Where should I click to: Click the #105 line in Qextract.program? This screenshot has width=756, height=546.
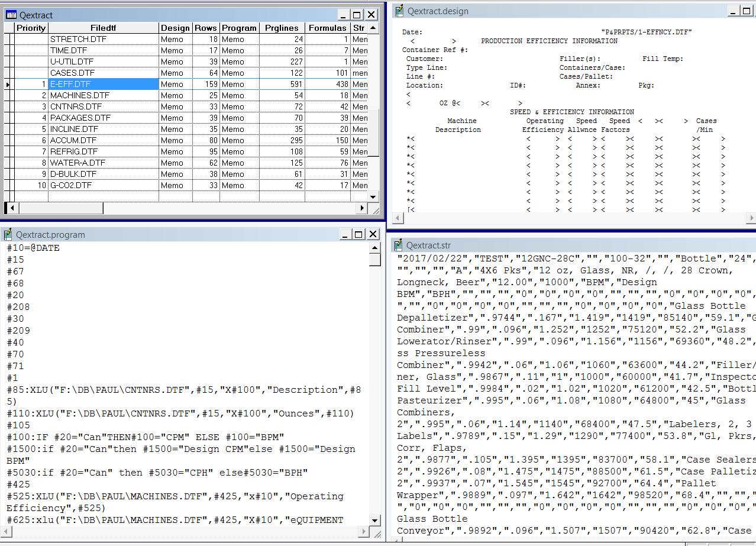pos(18,425)
